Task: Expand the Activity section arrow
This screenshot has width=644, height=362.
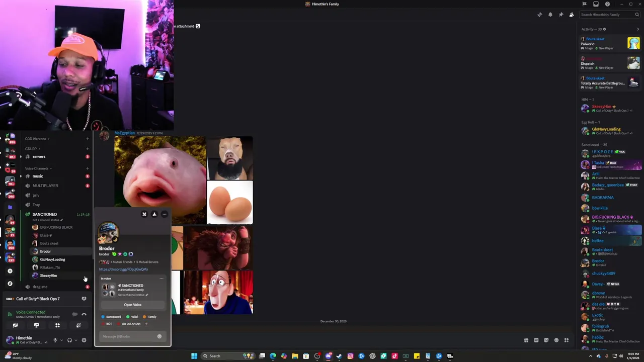Action: pyautogui.click(x=638, y=29)
